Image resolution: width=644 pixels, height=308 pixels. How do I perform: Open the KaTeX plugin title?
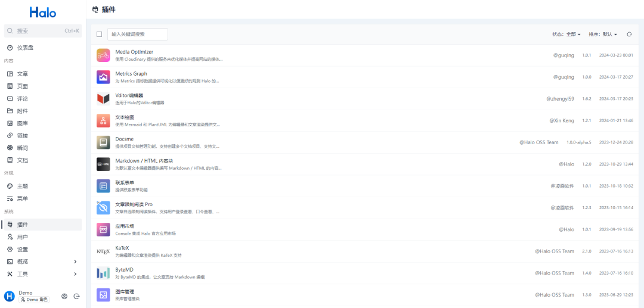click(x=122, y=248)
